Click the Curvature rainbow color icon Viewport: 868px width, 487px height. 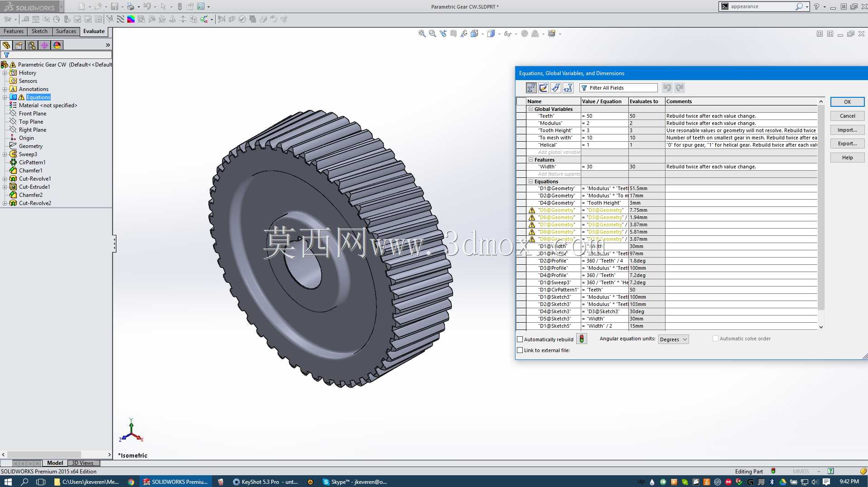click(130, 19)
